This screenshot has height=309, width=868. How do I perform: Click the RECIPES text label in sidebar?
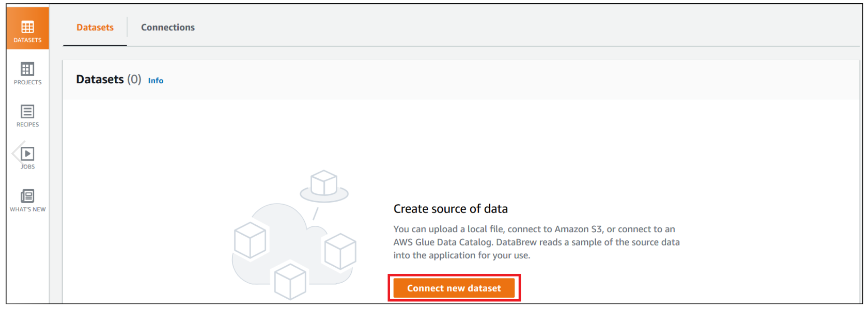point(28,125)
